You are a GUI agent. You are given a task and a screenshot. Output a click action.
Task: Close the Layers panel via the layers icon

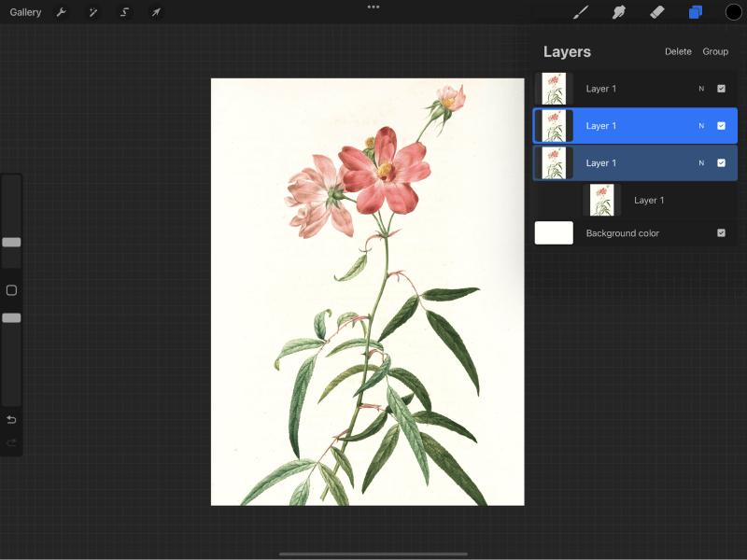[696, 12]
